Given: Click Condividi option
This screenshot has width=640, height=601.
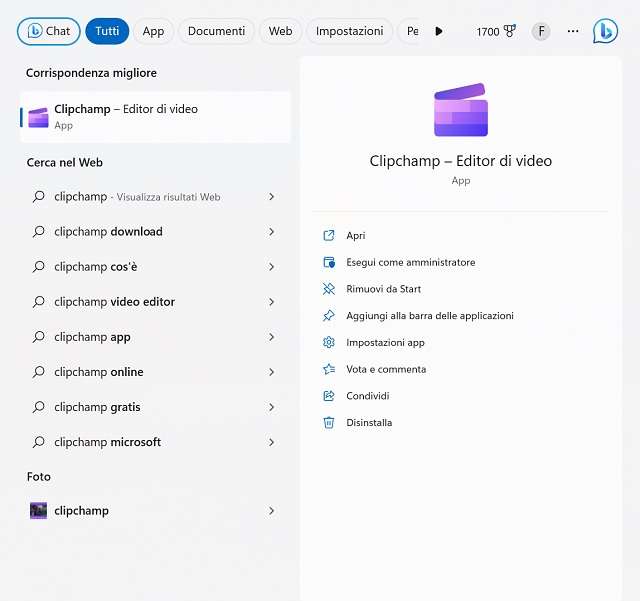Looking at the screenshot, I should coord(367,396).
